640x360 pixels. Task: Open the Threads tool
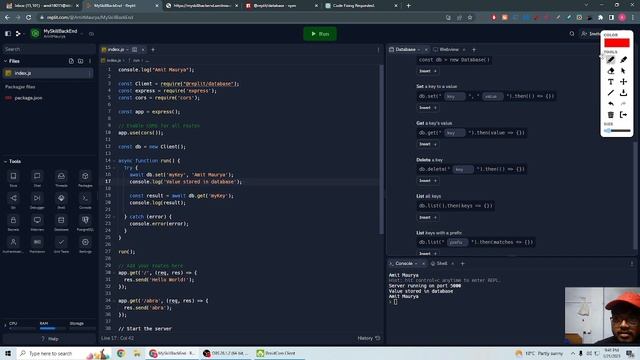pyautogui.click(x=61, y=178)
